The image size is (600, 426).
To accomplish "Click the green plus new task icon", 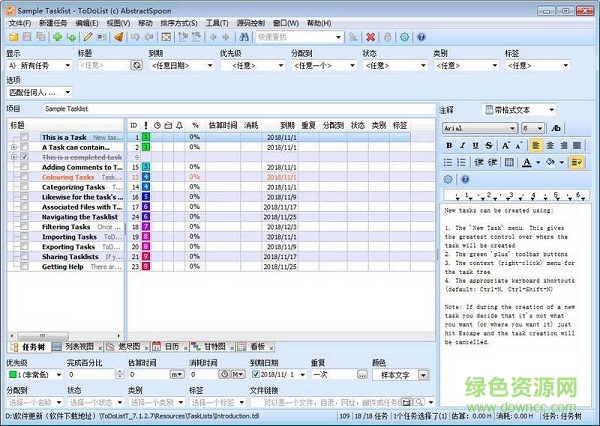I will (x=57, y=37).
